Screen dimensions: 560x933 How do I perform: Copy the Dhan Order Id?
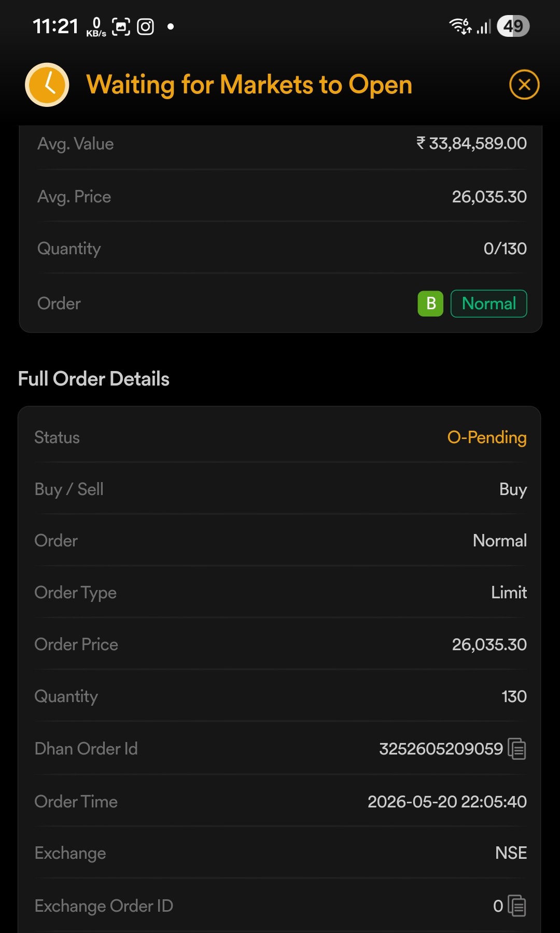point(517,749)
